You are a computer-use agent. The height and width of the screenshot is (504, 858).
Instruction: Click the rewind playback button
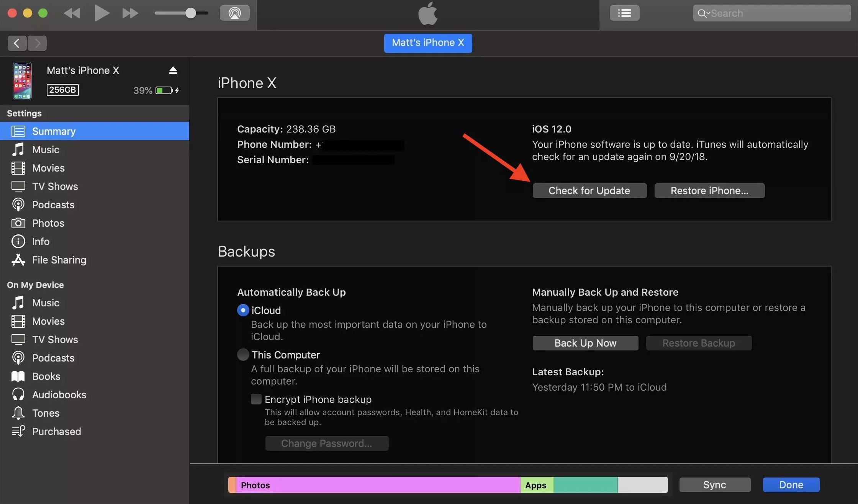[x=72, y=13]
